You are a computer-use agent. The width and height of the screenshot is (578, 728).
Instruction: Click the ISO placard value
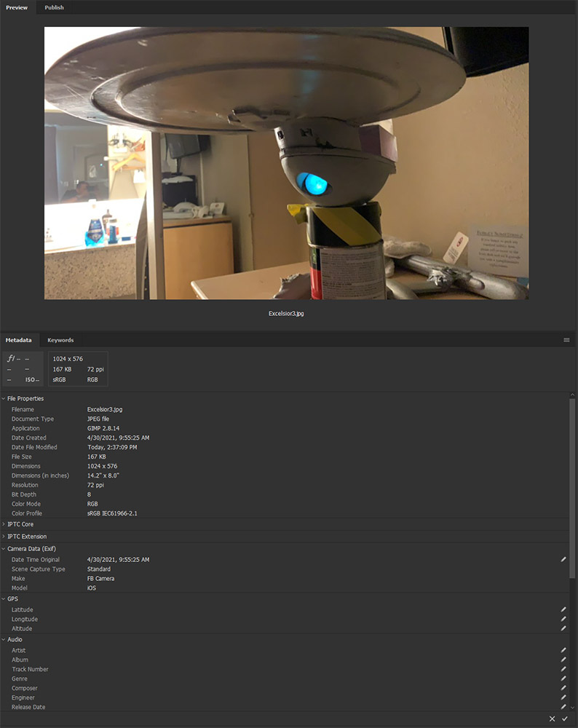[32, 379]
